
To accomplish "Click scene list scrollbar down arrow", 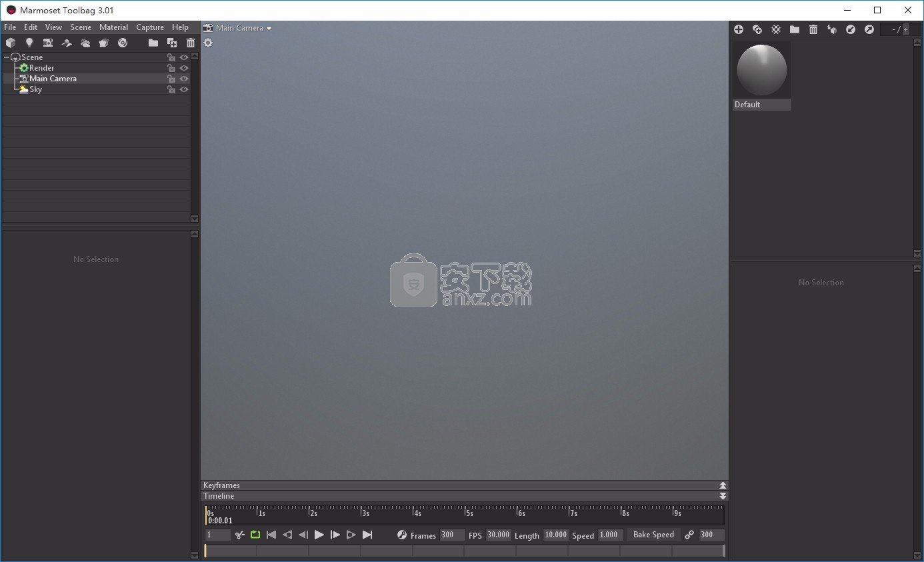I will click(x=195, y=219).
